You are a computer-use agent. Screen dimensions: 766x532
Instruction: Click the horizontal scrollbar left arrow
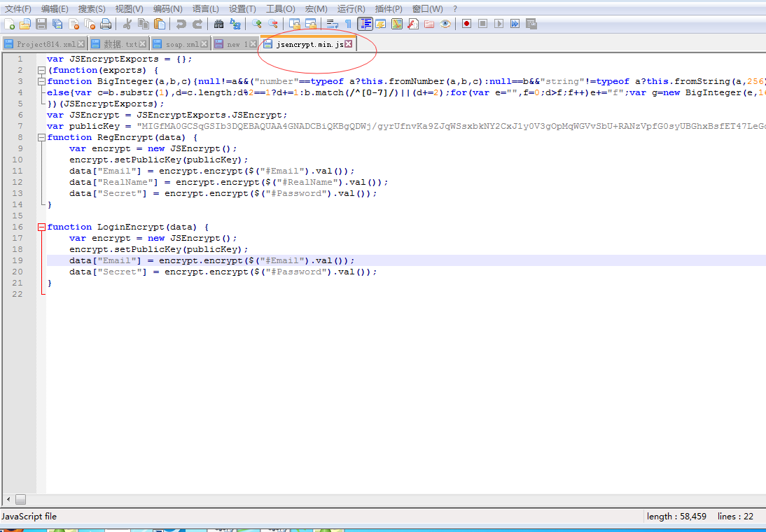tap(8, 499)
